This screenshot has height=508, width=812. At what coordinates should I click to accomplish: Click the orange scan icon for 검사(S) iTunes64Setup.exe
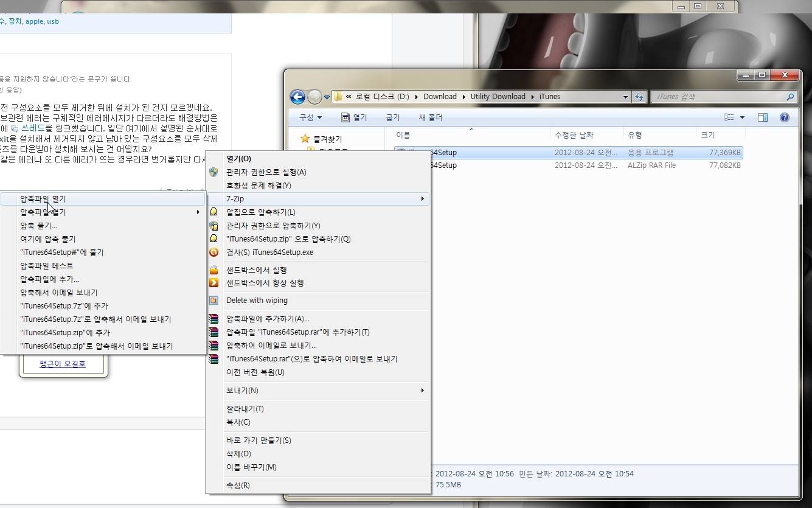click(x=213, y=252)
